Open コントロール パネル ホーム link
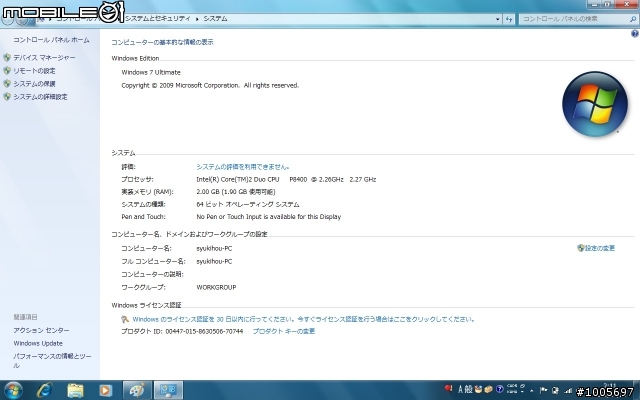The image size is (640, 400). point(51,40)
